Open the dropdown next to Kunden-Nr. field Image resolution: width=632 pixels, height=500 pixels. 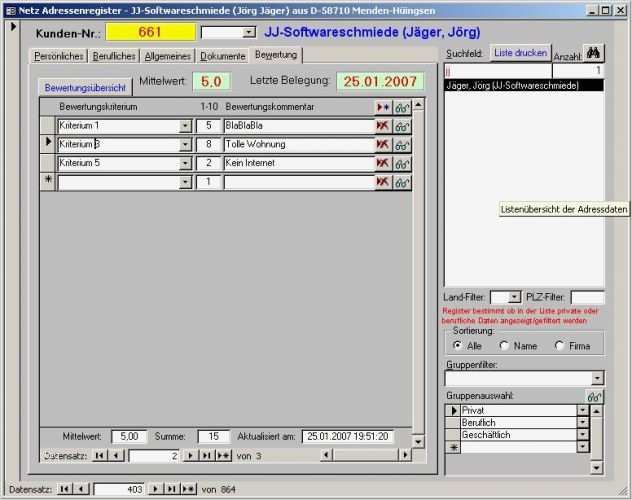249,32
